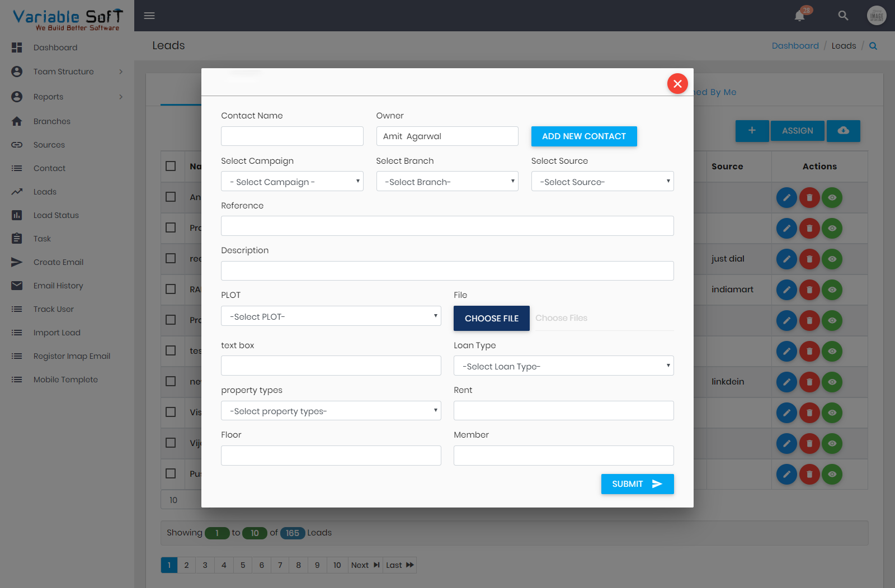Delete the just dial lead via trash icon
Screen dimensions: 895x588
coord(809,259)
